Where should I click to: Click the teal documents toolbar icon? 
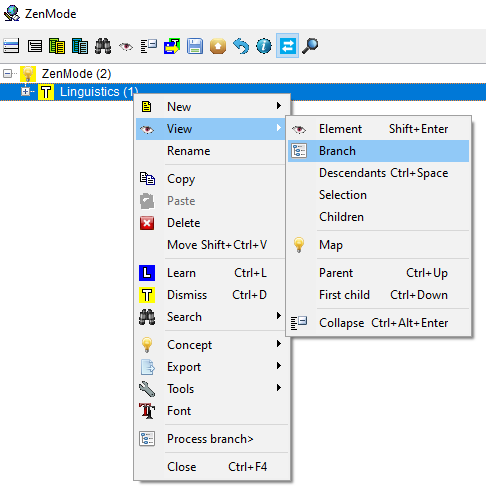point(80,46)
